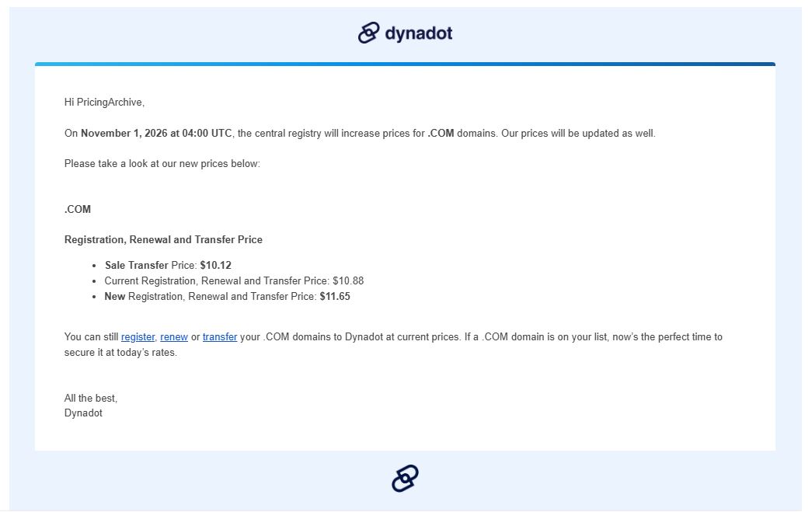
Task: Click 'Our prices will be updated as well.'
Action: [x=578, y=134]
